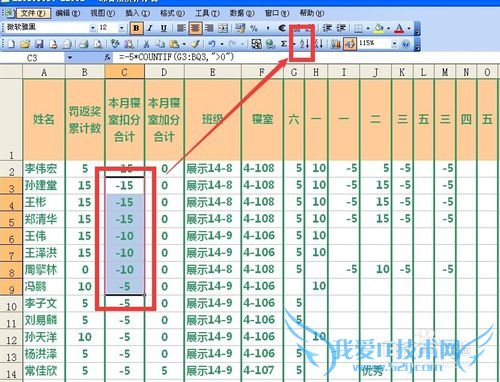500x382 pixels.
Task: Click the Open file folder icon
Action: click(x=25, y=44)
